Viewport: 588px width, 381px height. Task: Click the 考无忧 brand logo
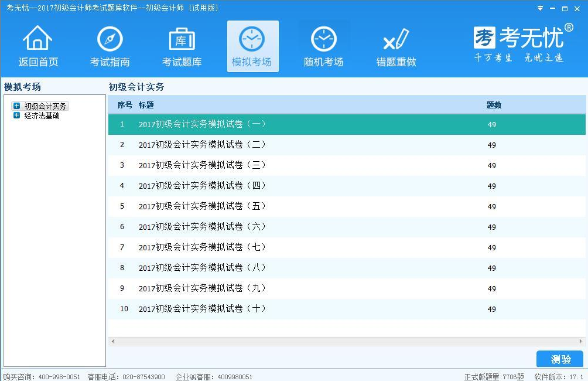[523, 43]
